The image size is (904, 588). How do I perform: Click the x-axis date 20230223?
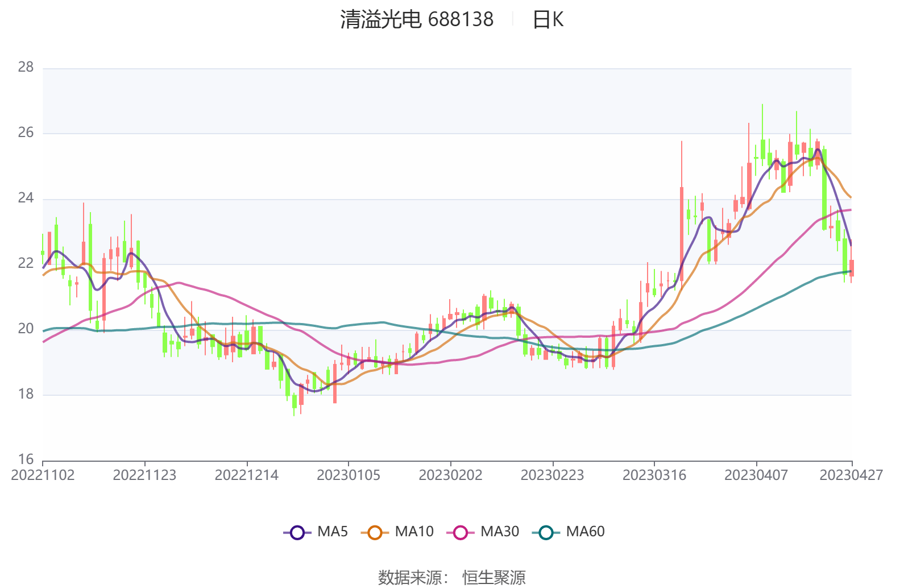tap(552, 475)
